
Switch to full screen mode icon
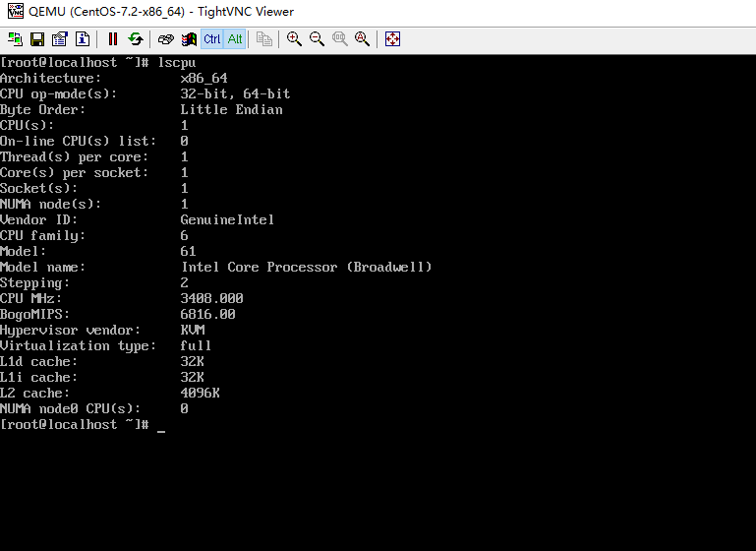click(392, 39)
